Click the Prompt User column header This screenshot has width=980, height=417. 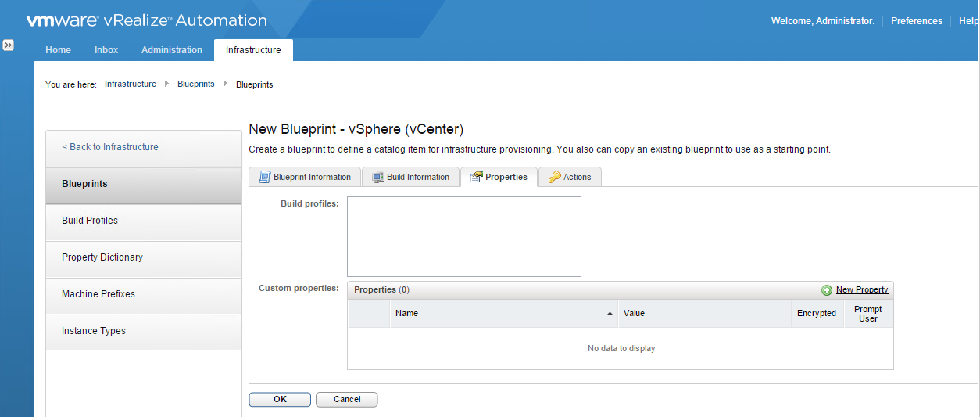[x=868, y=313]
